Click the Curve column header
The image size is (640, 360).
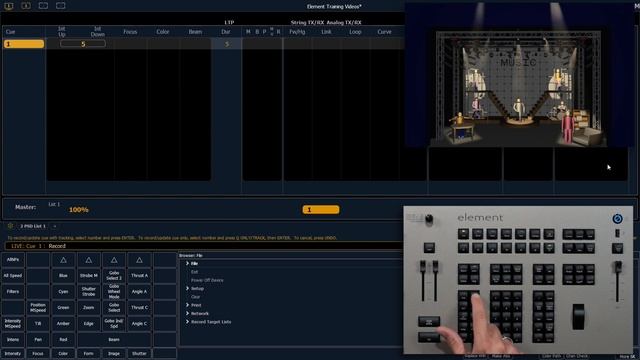(384, 32)
